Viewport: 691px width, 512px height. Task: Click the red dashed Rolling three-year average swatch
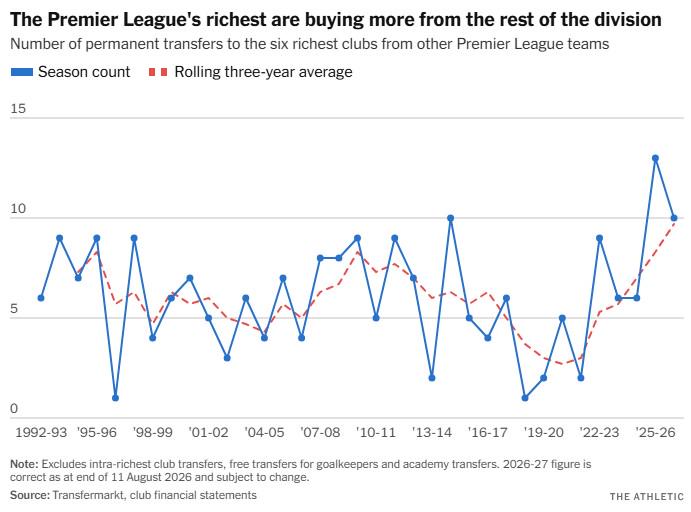click(x=158, y=72)
